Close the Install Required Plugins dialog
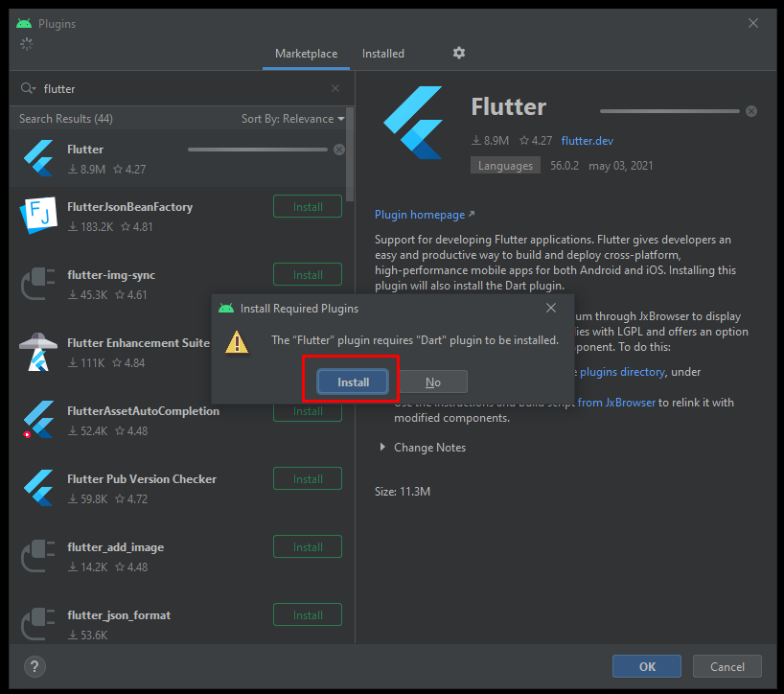 pos(551,308)
